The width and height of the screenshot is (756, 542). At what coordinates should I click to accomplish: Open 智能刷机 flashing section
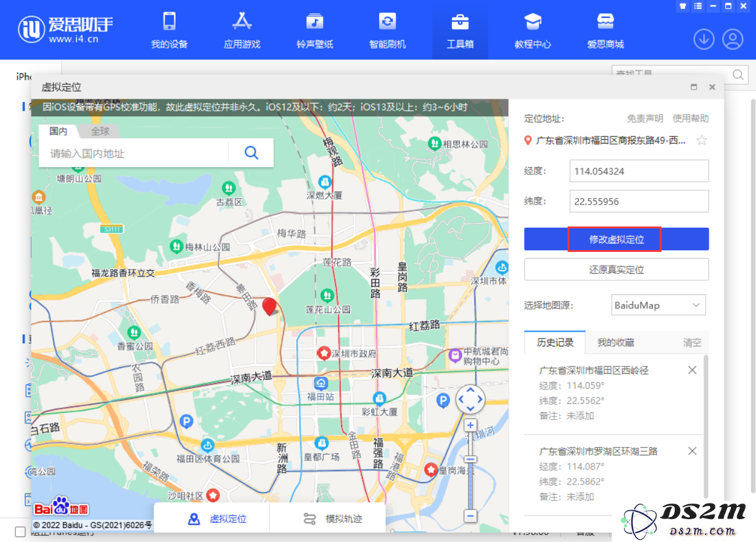[387, 30]
